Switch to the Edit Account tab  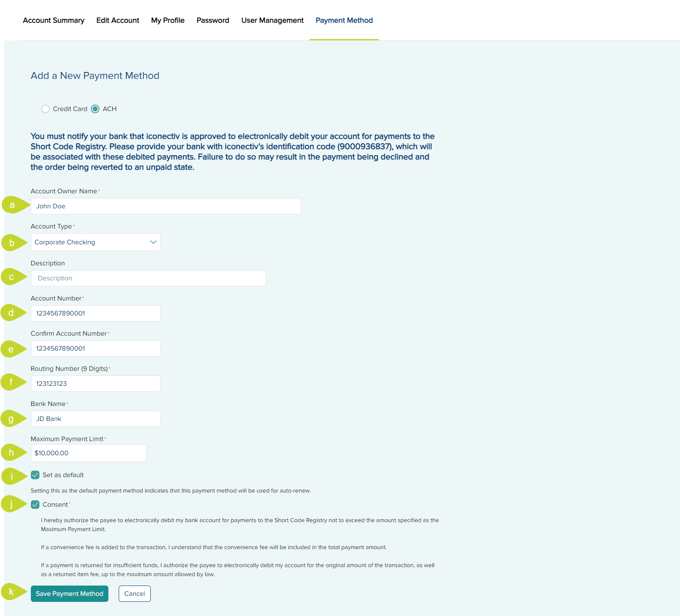(118, 20)
